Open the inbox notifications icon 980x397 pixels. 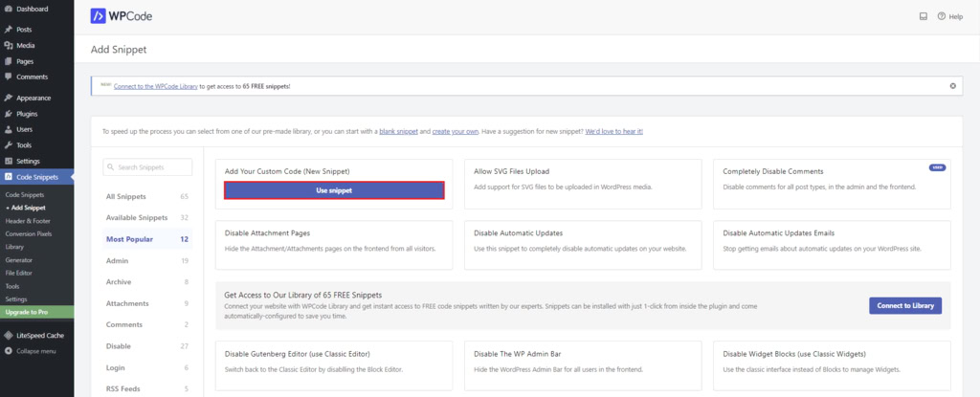tap(923, 16)
